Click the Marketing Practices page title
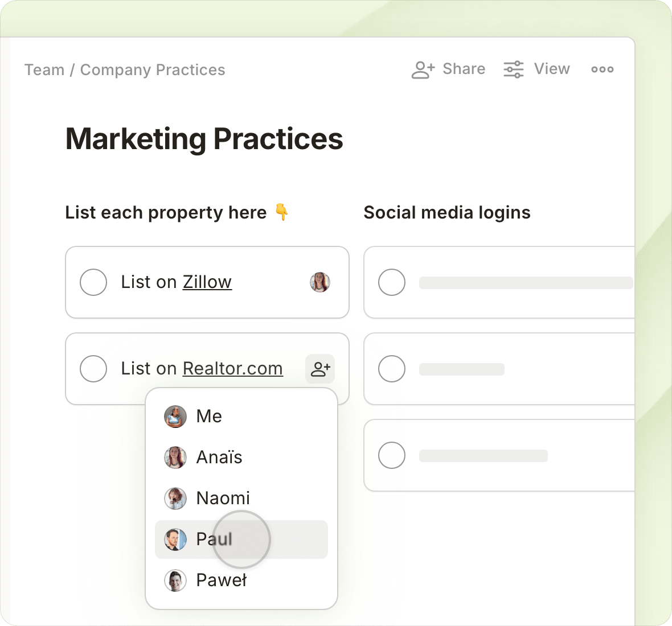Screen dimensions: 672x626 point(204,139)
